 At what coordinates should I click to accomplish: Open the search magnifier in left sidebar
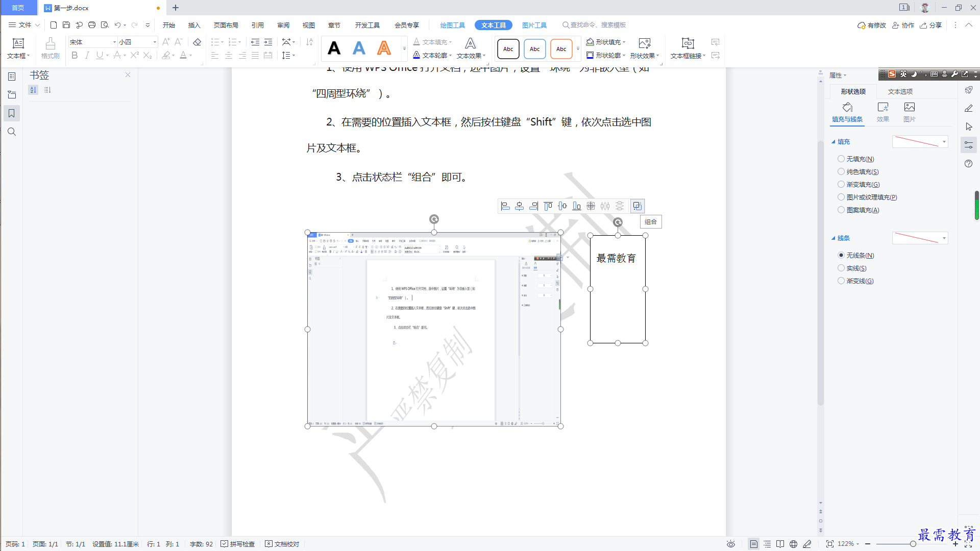tap(12, 132)
